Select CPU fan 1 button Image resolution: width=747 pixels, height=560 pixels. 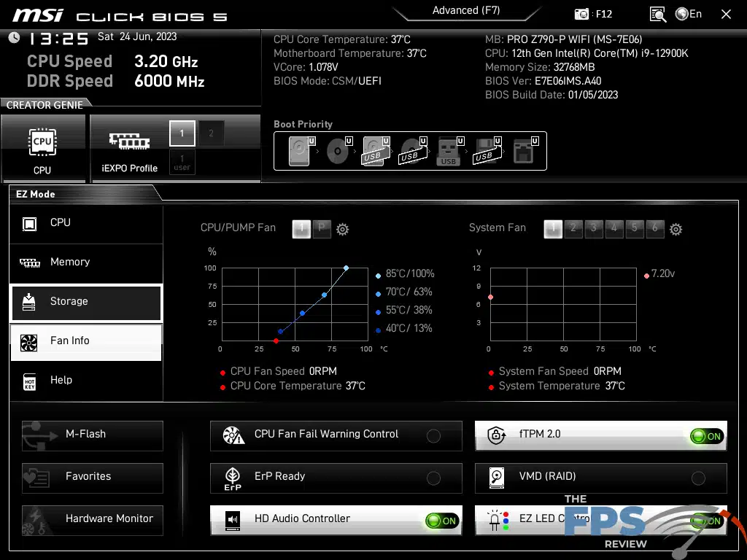tap(301, 228)
